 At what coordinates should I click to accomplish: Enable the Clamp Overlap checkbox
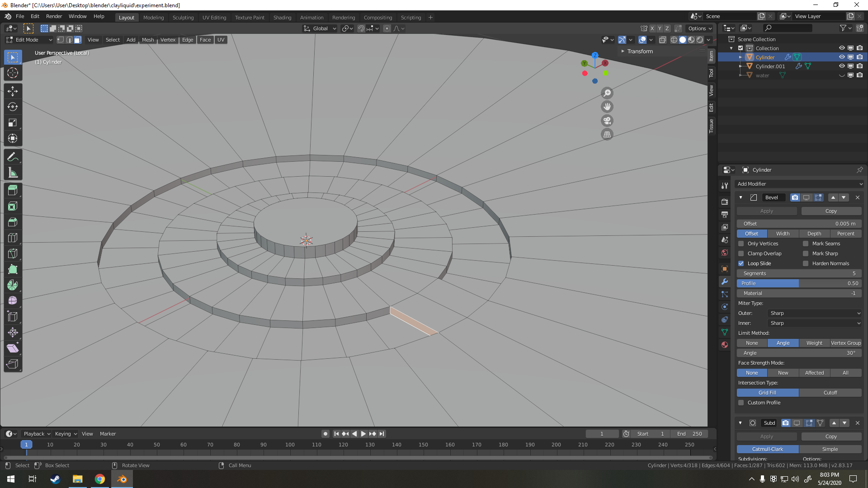pyautogui.click(x=741, y=253)
